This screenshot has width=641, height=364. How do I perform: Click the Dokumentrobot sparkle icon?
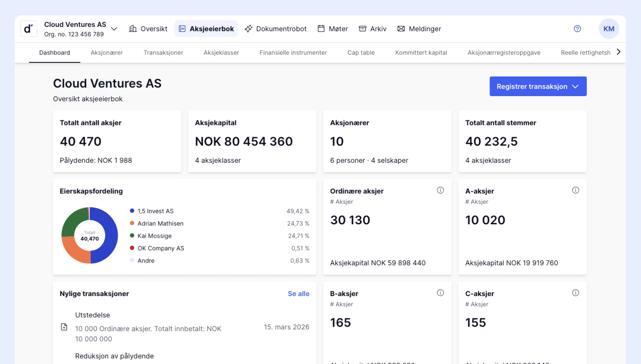[x=248, y=29]
